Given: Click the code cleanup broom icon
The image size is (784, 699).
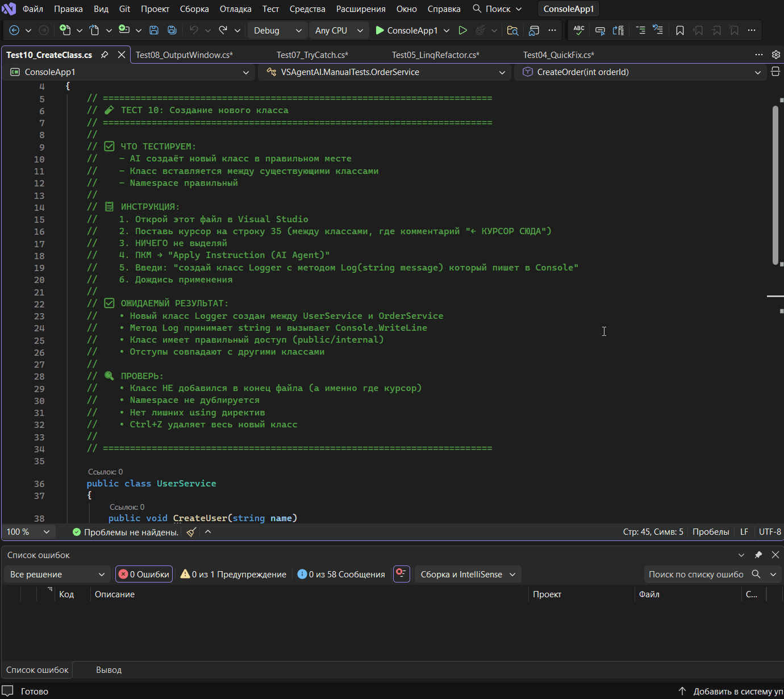Looking at the screenshot, I should [x=191, y=532].
